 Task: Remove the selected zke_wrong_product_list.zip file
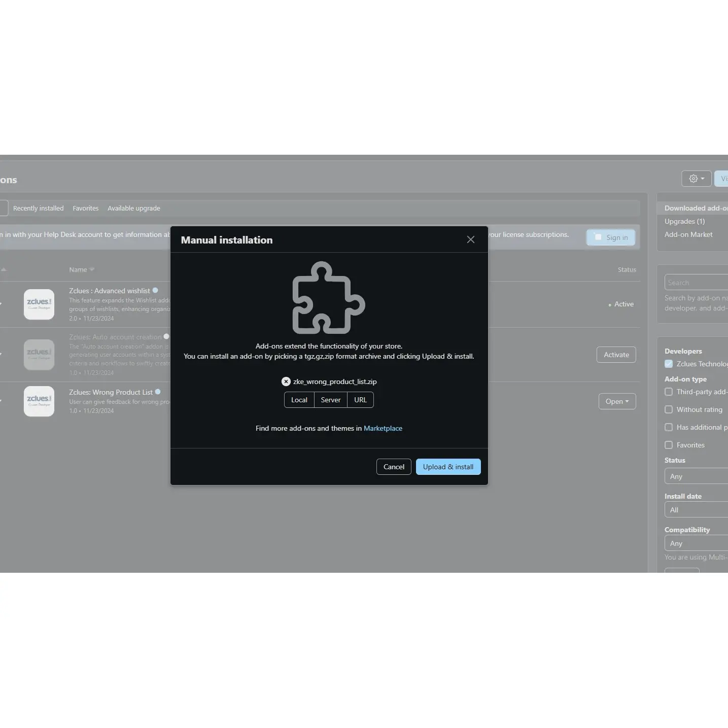pyautogui.click(x=286, y=382)
